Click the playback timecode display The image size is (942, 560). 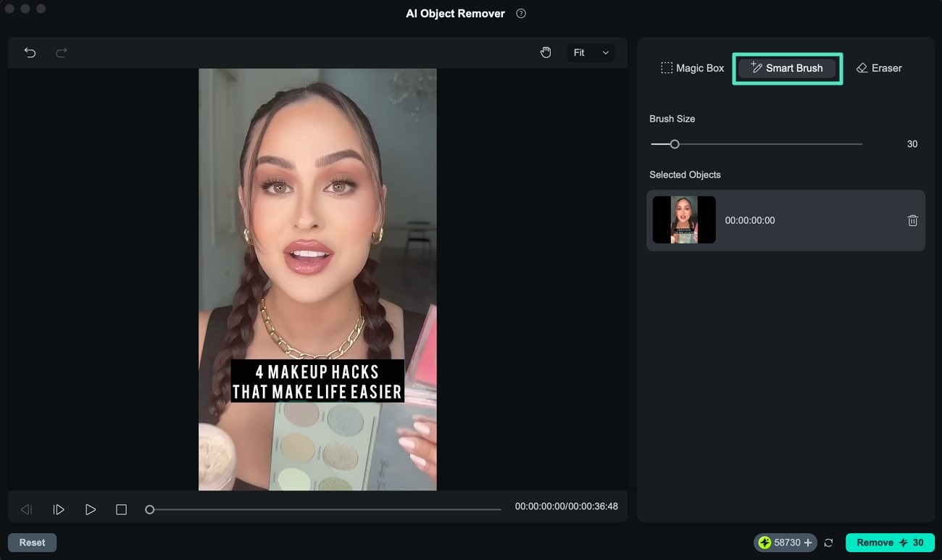point(567,506)
